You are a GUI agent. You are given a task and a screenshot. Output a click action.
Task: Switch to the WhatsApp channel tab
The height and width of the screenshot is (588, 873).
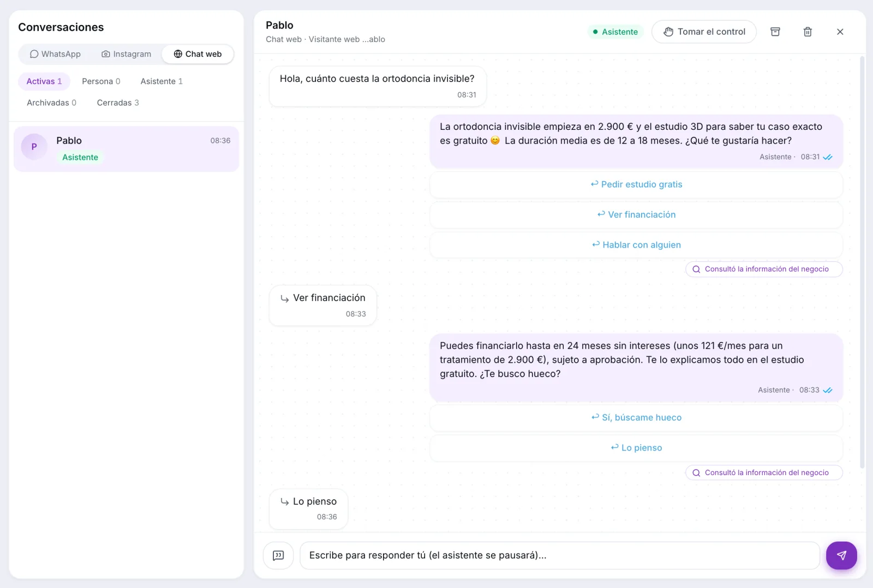pos(55,54)
